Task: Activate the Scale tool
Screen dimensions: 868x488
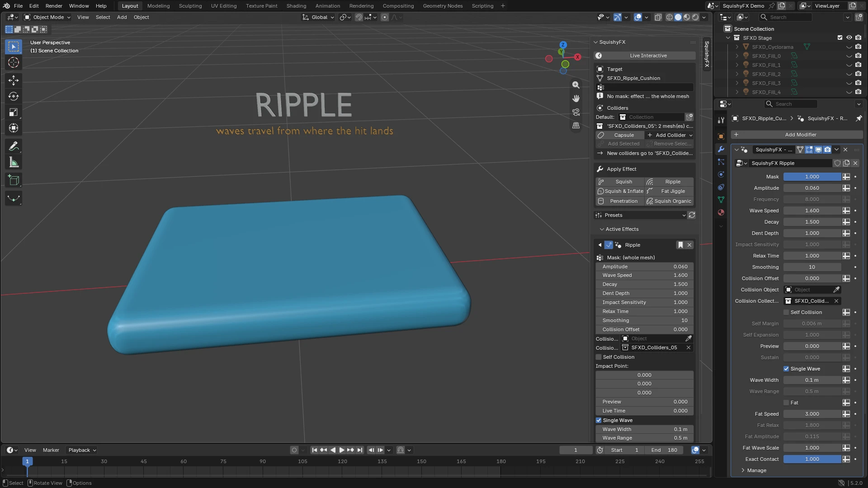Action: point(14,112)
